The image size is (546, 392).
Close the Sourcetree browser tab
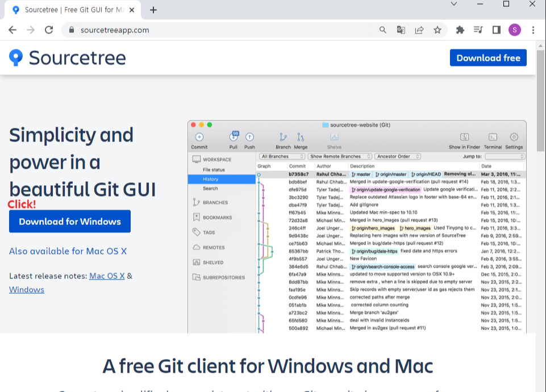pos(132,10)
